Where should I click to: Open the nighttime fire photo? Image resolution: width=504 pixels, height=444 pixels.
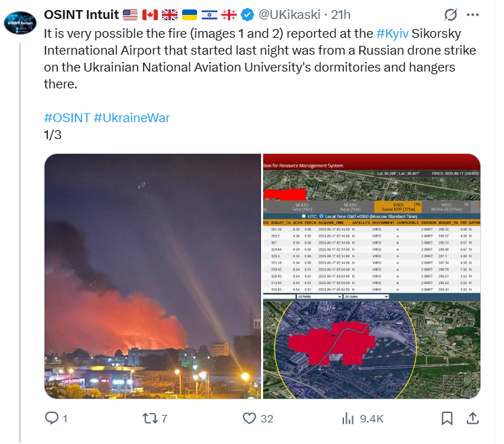(x=152, y=277)
